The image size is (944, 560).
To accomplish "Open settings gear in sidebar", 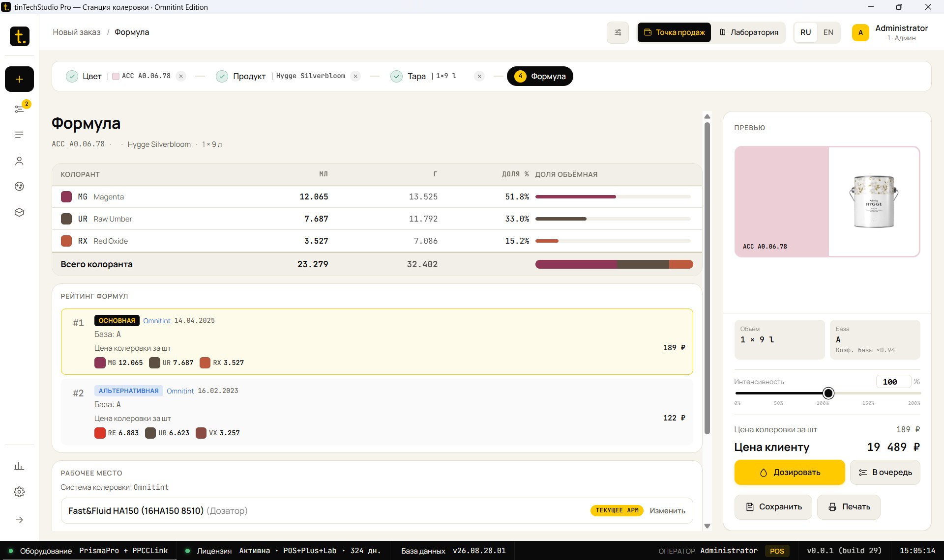I will click(x=19, y=492).
